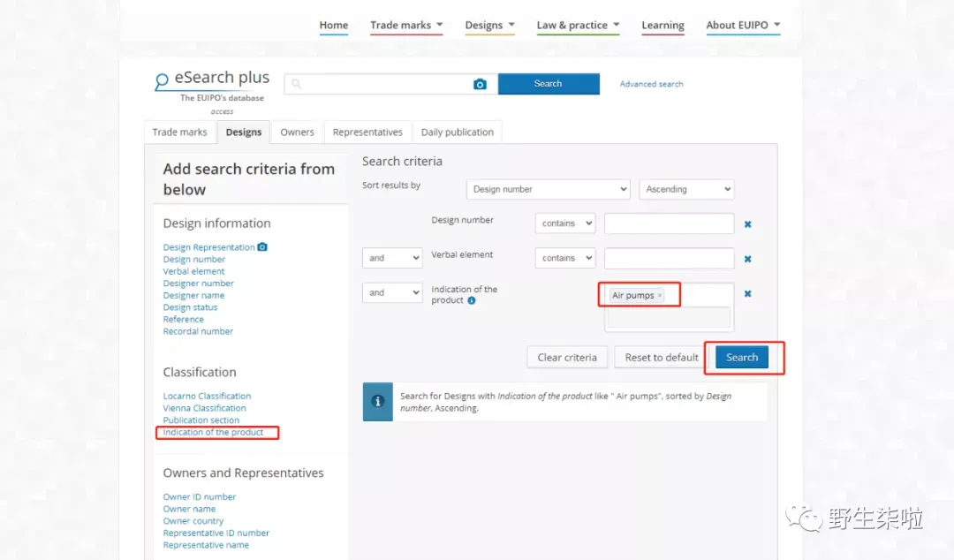
Task: Switch to the Owners tab
Action: [297, 132]
